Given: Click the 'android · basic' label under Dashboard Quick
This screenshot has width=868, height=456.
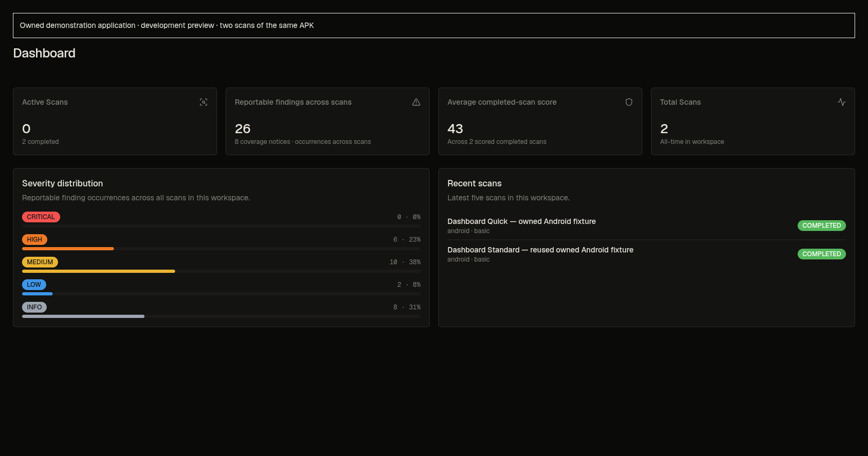Looking at the screenshot, I should pos(468,231).
